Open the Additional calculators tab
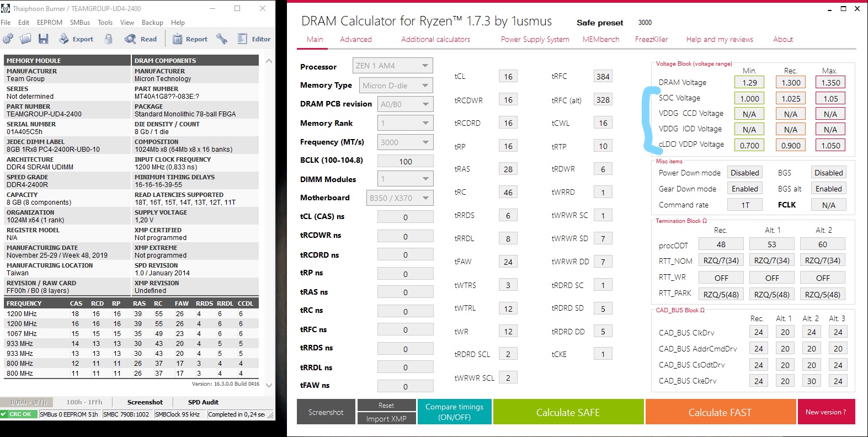868x437 pixels. (x=436, y=39)
